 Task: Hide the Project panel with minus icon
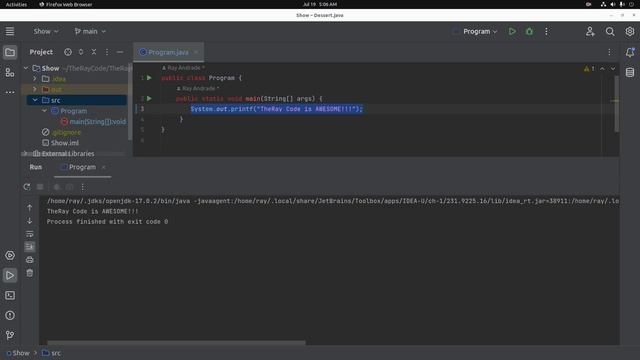(120, 52)
